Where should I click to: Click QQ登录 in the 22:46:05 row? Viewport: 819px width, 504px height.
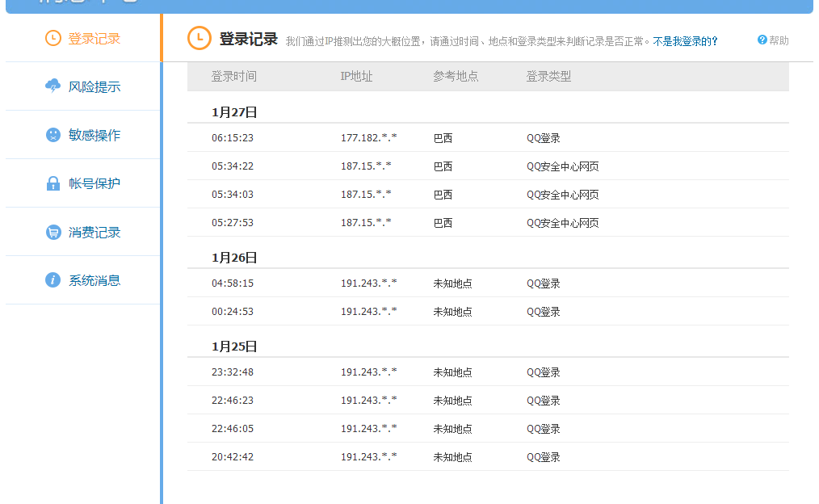click(x=544, y=428)
